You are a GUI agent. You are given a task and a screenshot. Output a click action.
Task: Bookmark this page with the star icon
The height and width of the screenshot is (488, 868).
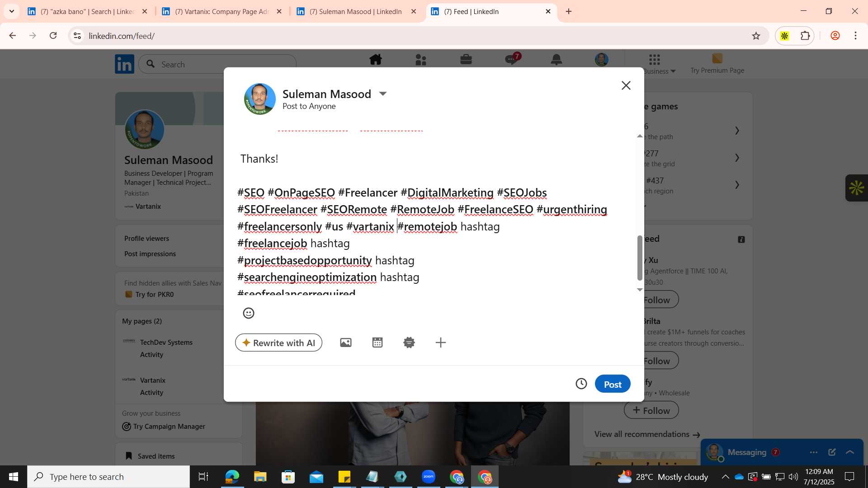756,36
